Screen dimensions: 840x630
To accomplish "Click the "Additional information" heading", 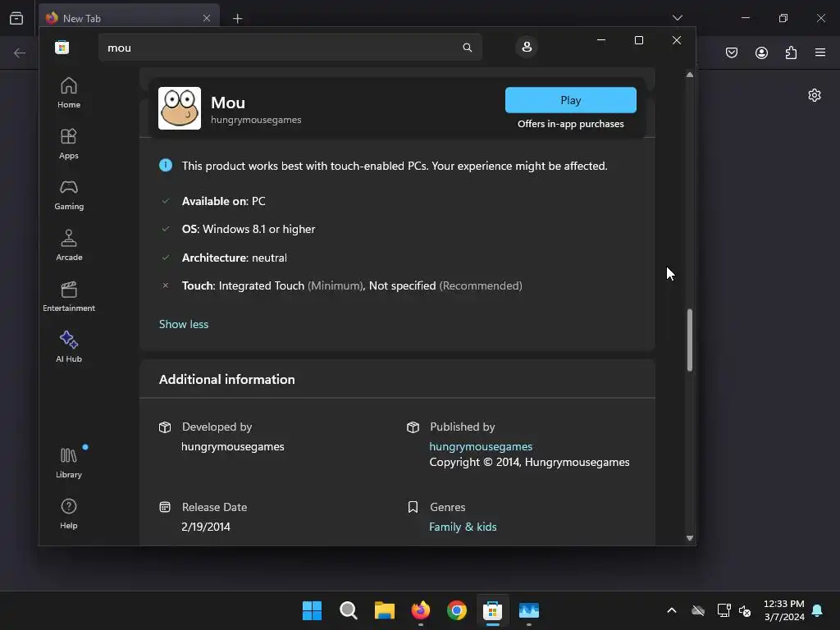I will (x=226, y=379).
